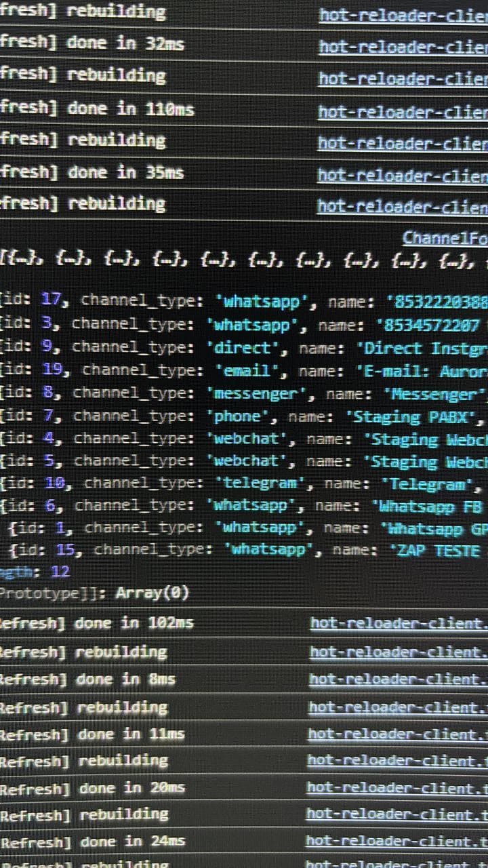The width and height of the screenshot is (488, 868).
Task: Open hot-reloader-client link beside 'done in 32ms'
Action: [403, 47]
